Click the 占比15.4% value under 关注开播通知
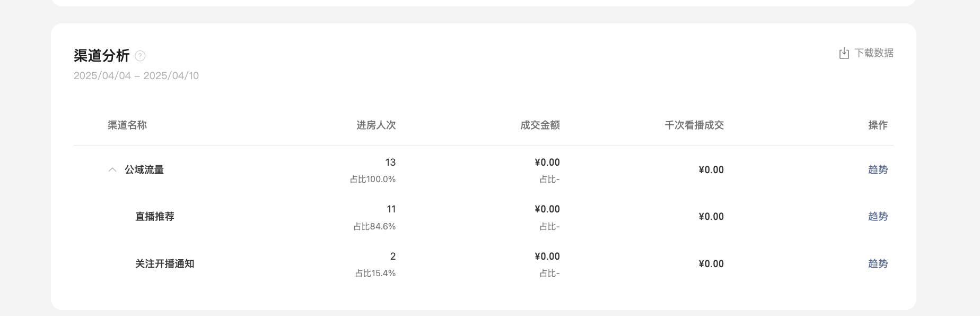 click(375, 274)
